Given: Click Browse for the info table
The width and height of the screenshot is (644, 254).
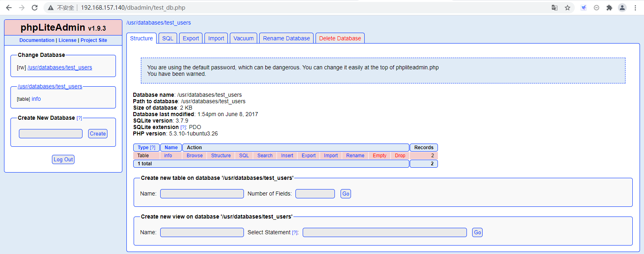Looking at the screenshot, I should point(195,156).
